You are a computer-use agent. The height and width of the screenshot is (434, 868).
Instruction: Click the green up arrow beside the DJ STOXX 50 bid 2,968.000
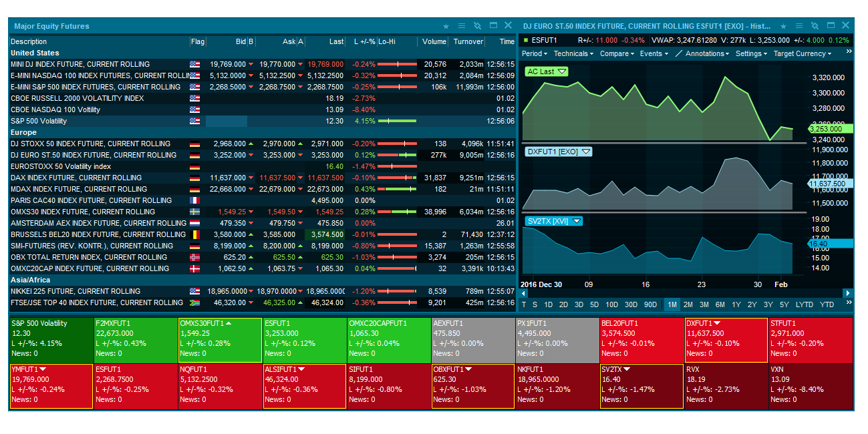[x=251, y=144]
